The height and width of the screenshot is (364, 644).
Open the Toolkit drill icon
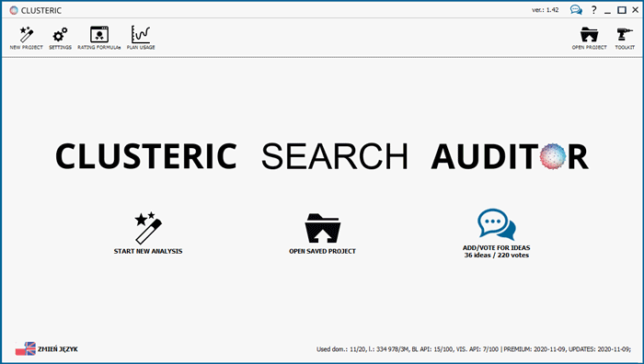pos(625,35)
